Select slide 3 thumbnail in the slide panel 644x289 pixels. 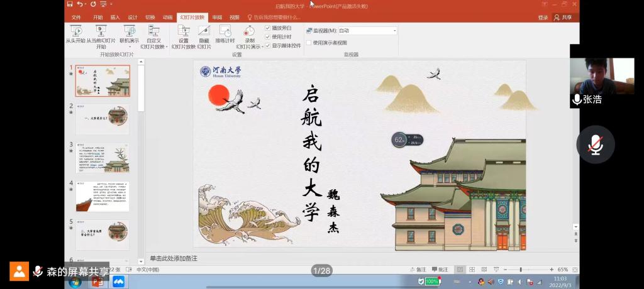pyautogui.click(x=103, y=157)
